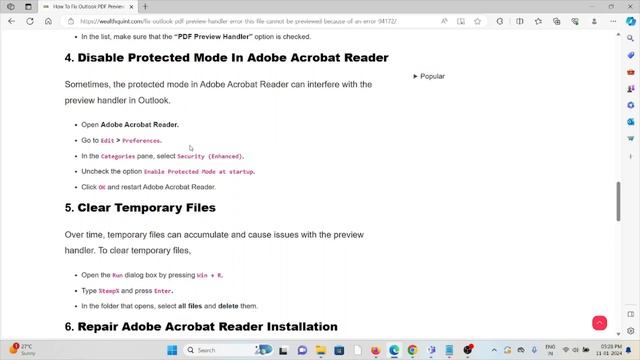This screenshot has width=640, height=360.
Task: Open Google Chrome from taskbar
Action: [x=412, y=350]
